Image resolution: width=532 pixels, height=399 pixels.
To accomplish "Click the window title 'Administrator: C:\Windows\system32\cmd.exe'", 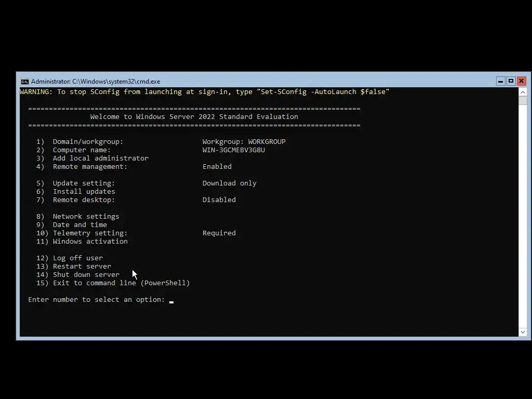I will pos(96,82).
